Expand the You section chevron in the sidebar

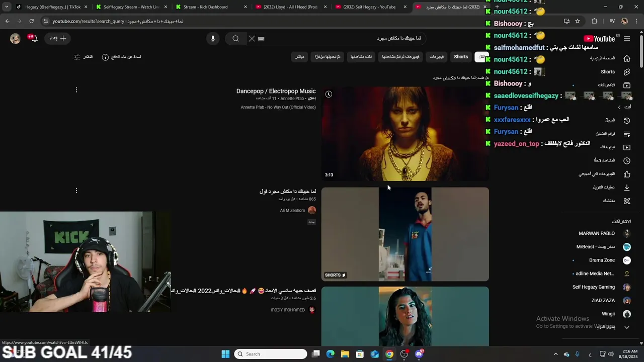[619, 107]
